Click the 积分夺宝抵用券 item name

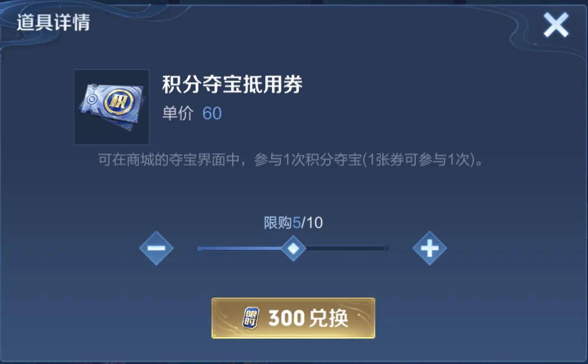pyautogui.click(x=232, y=84)
